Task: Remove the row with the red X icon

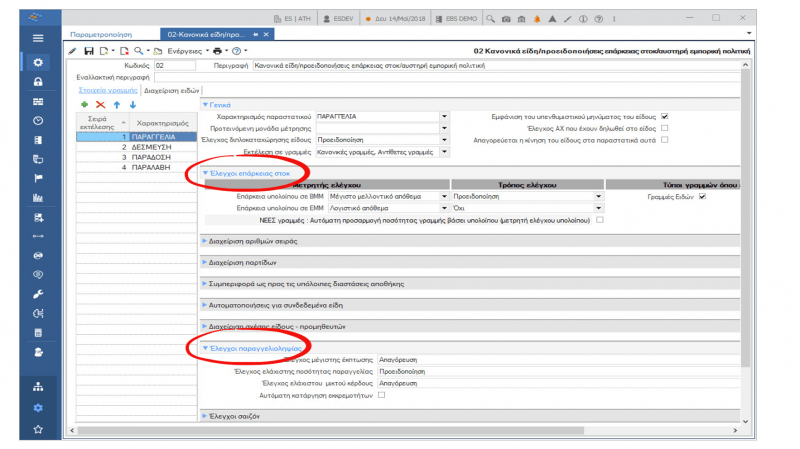Action: [101, 105]
